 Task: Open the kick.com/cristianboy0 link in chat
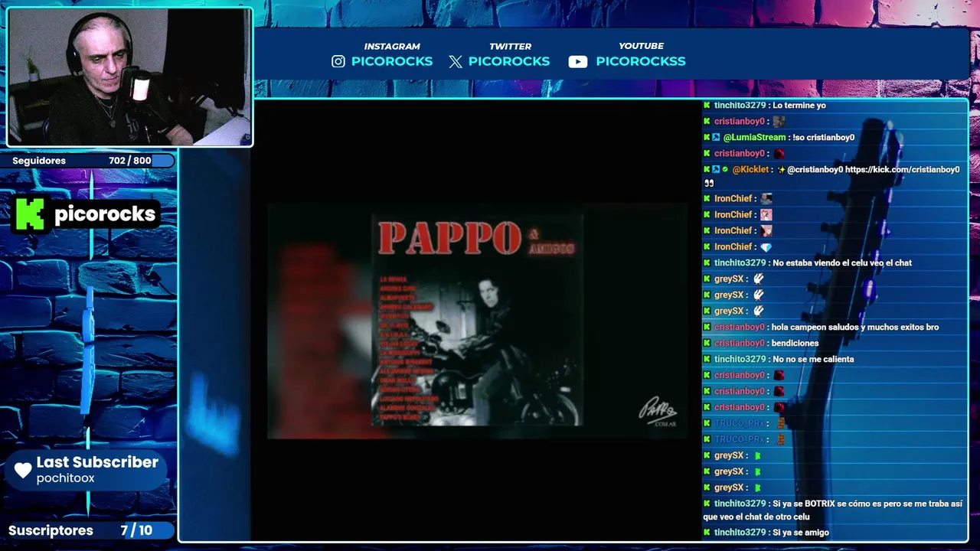(x=902, y=170)
